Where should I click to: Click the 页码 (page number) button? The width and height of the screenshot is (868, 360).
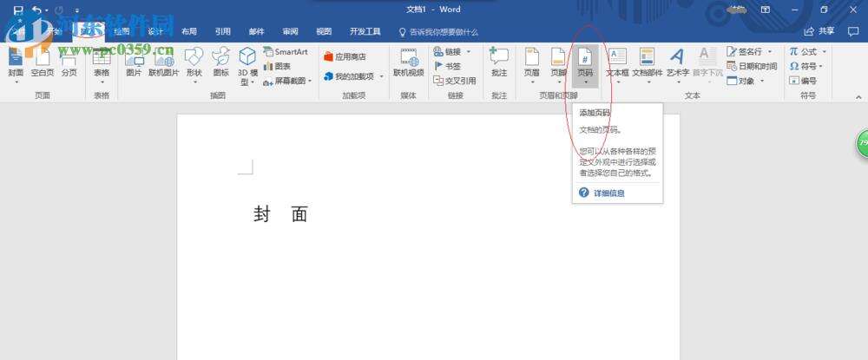point(586,63)
